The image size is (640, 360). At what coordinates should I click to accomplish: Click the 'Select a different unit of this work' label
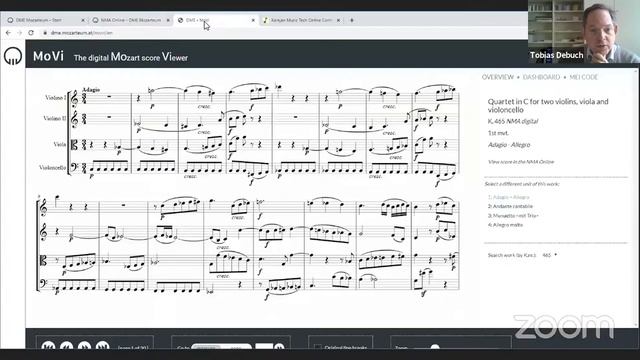coord(522,184)
